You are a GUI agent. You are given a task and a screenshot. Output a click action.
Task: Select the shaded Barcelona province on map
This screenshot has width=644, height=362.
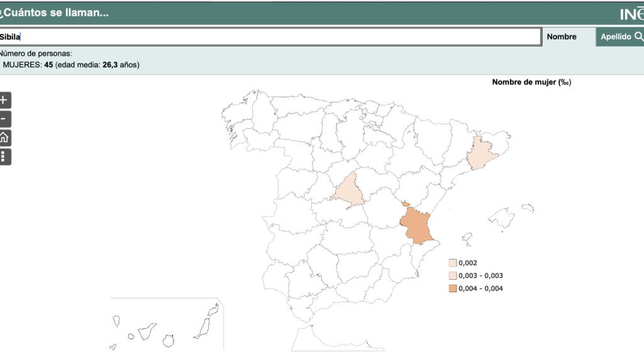[482, 154]
